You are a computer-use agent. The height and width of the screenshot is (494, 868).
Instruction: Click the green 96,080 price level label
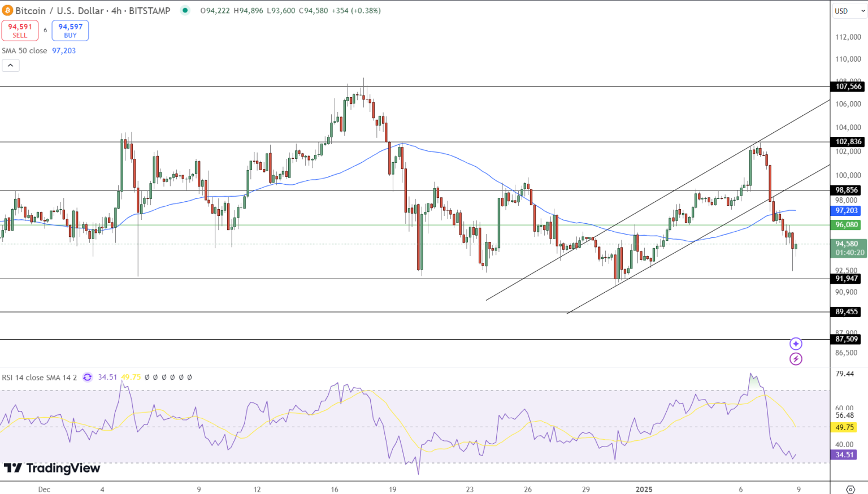(846, 225)
